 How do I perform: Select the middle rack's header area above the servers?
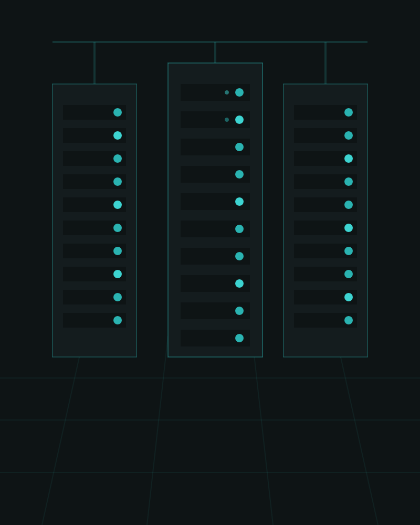tap(215, 73)
